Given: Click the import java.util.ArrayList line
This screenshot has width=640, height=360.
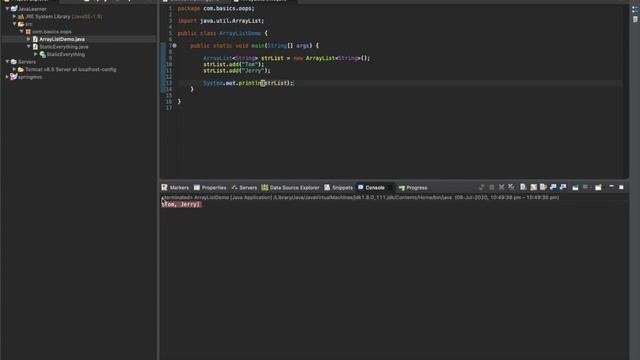Looking at the screenshot, I should (220, 21).
